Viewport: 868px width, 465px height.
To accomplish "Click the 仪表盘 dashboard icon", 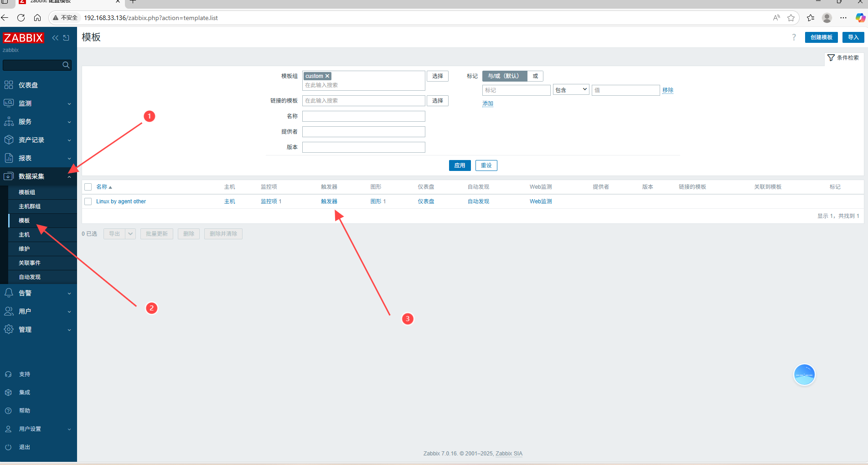I will (9, 85).
